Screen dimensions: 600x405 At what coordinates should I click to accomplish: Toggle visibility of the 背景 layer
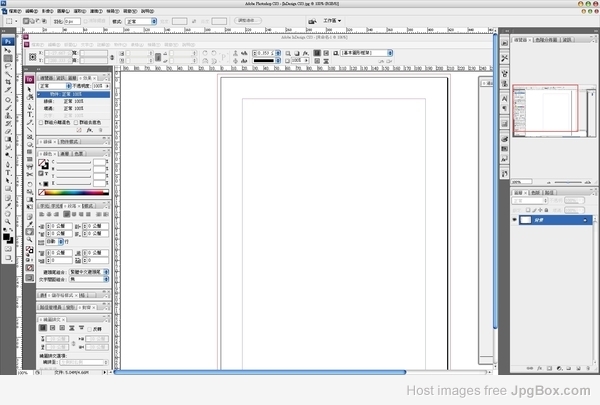[514, 220]
